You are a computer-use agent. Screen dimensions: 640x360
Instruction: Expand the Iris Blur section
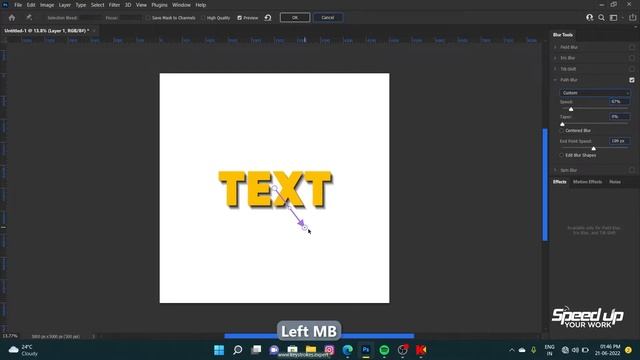(x=555, y=58)
